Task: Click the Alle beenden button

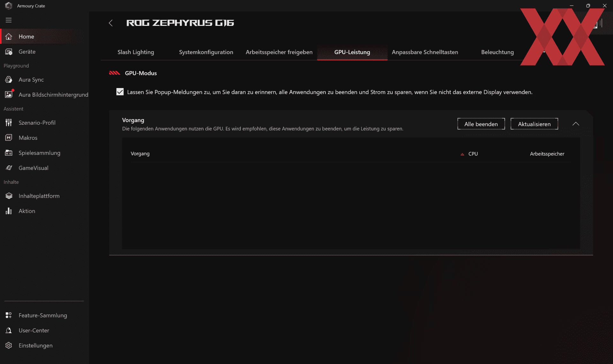Action: (481, 124)
